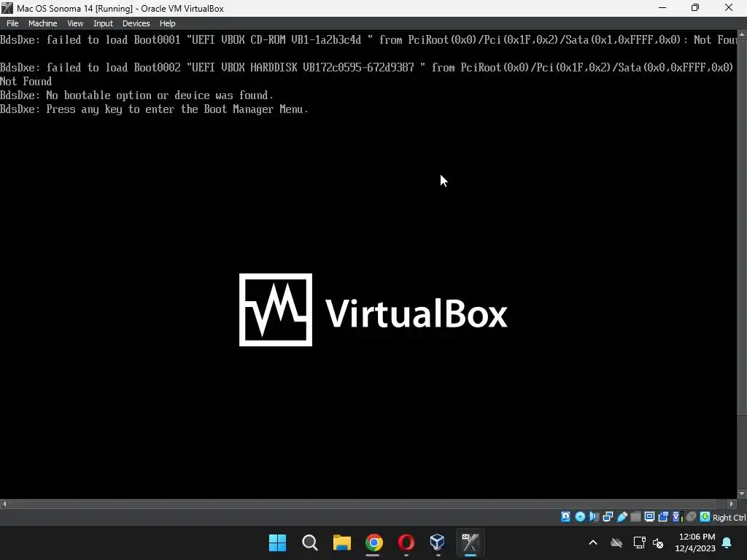Open the View menu
The image size is (747, 560).
[75, 23]
